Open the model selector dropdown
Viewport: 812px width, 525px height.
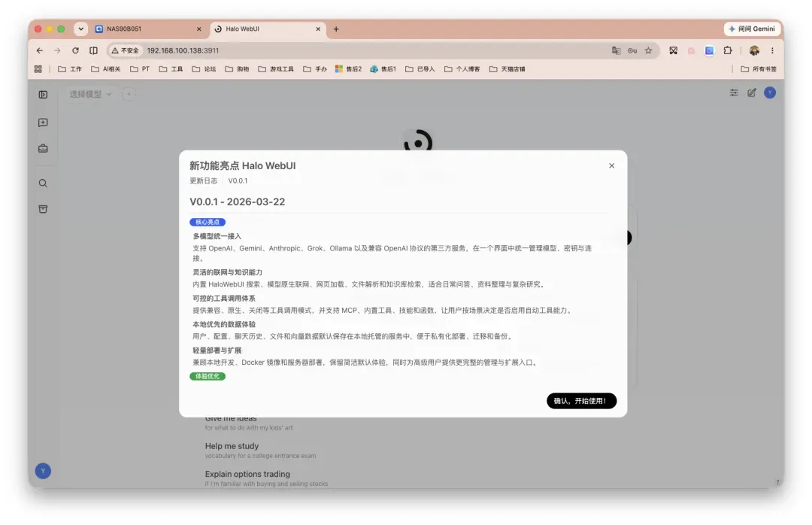click(x=90, y=94)
